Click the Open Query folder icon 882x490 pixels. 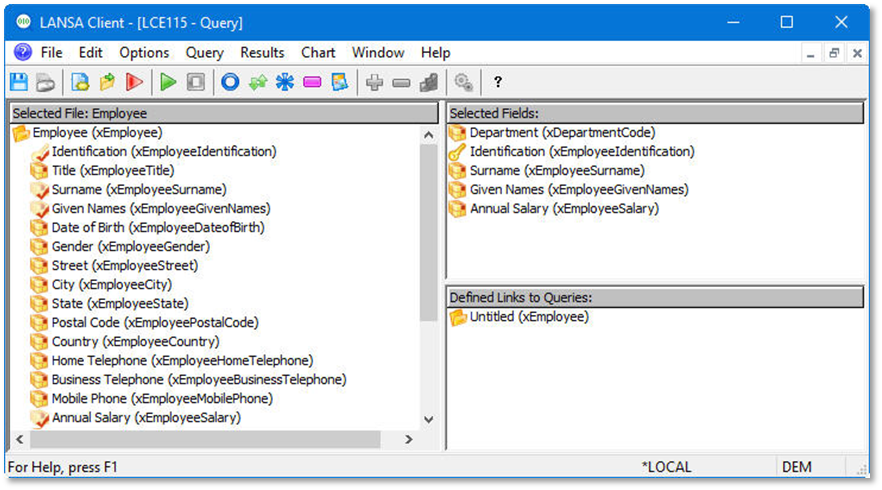pos(107,82)
